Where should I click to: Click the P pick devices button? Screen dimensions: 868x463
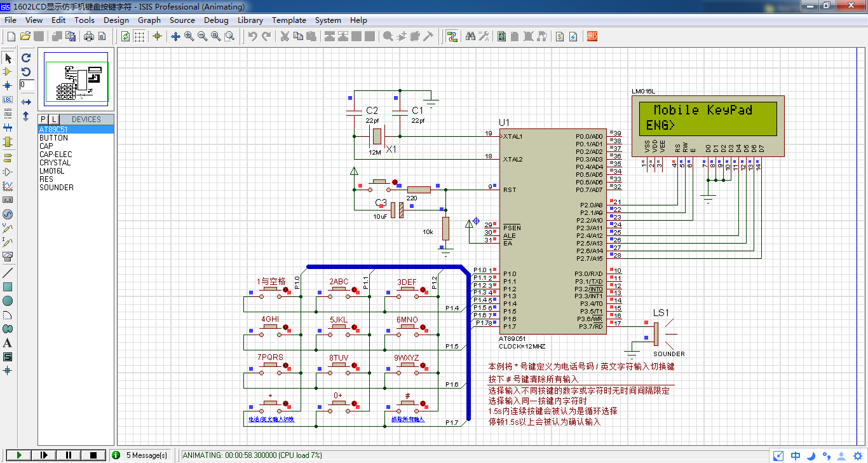43,120
